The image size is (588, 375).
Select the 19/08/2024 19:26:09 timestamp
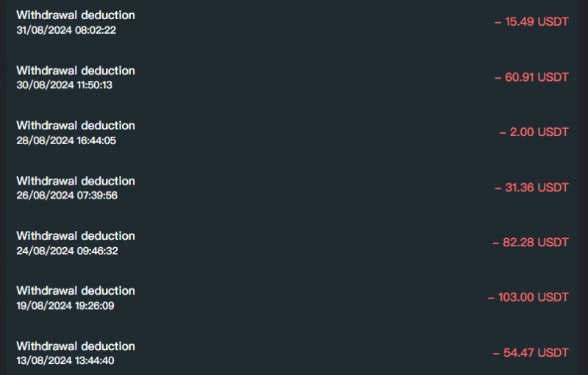pos(65,305)
